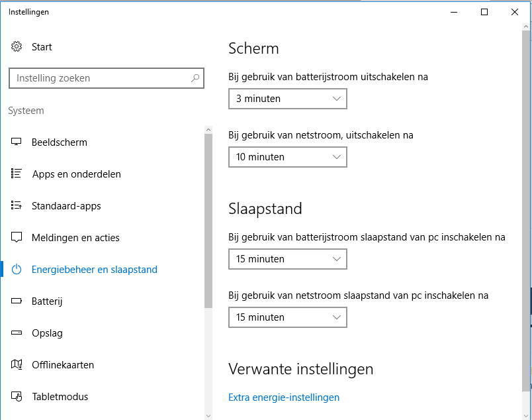Click the Standaard-apps icon
The height and width of the screenshot is (420, 532).
(17, 206)
